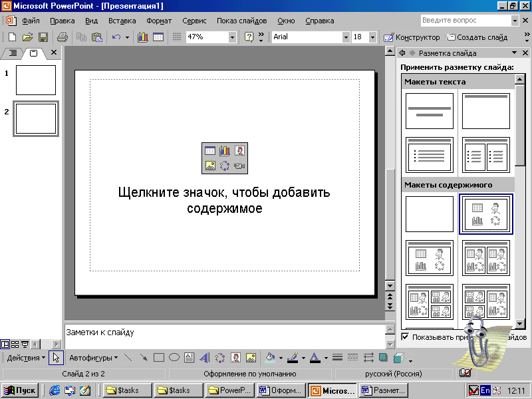
Task: Insert picture from the drawing toolbar
Action: [251, 358]
